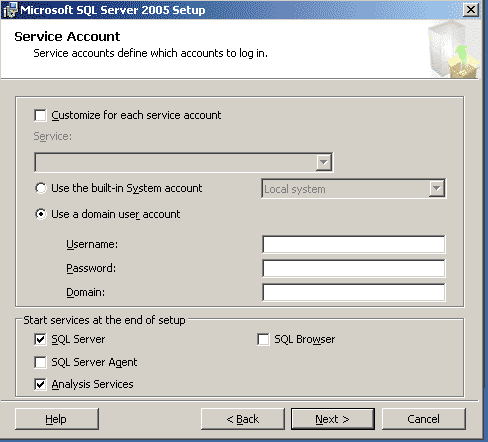Focus the Password input field

click(x=354, y=268)
